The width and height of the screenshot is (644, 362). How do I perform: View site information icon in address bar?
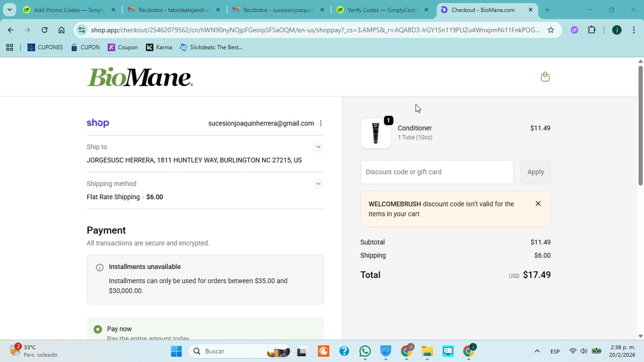click(x=82, y=30)
